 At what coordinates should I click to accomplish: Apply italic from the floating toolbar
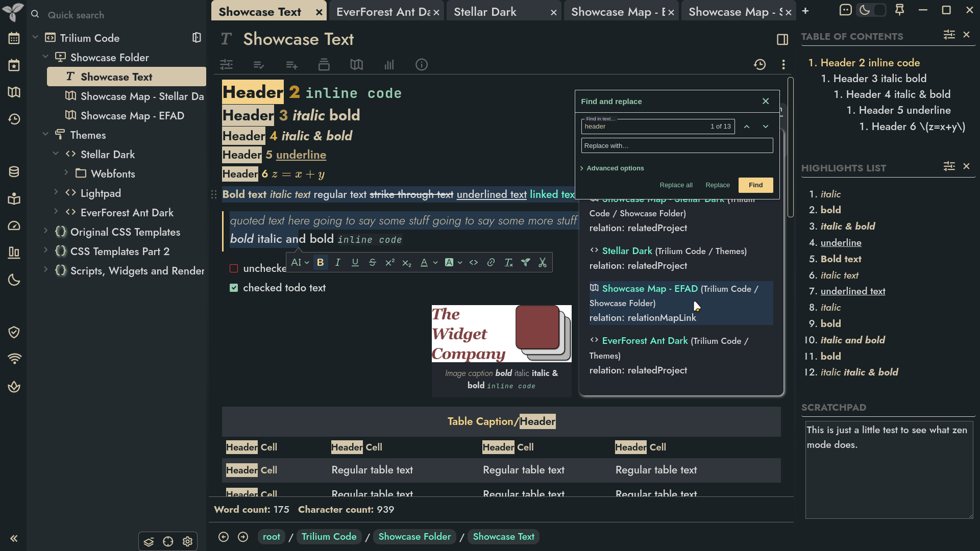337,262
